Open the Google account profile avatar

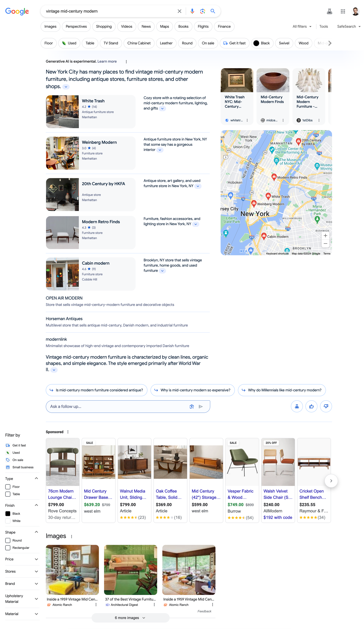click(x=355, y=11)
